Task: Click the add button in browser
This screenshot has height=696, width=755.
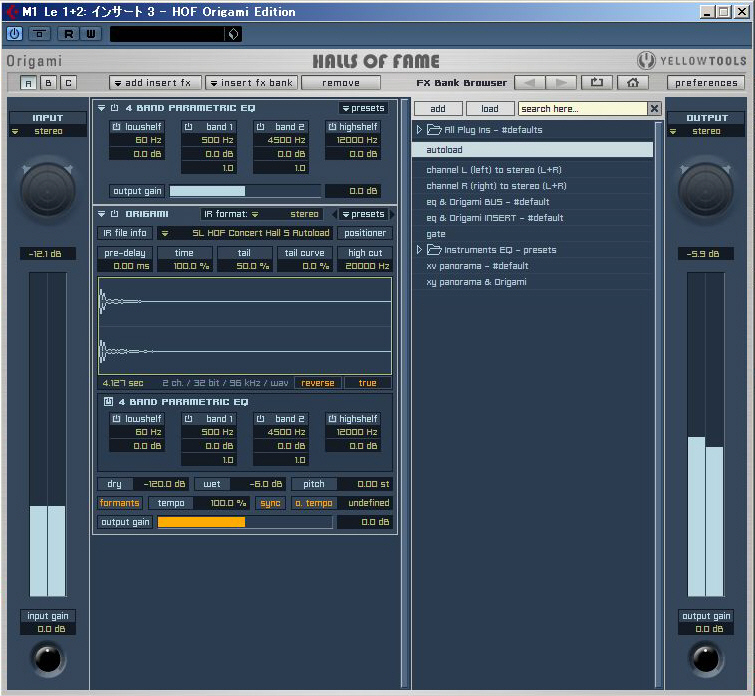Action: 438,109
